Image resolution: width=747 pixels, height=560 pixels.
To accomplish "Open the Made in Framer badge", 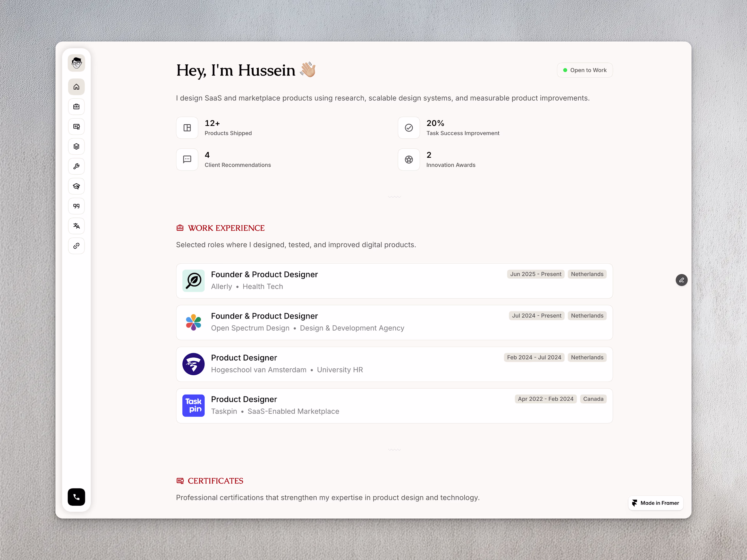I will (x=656, y=503).
